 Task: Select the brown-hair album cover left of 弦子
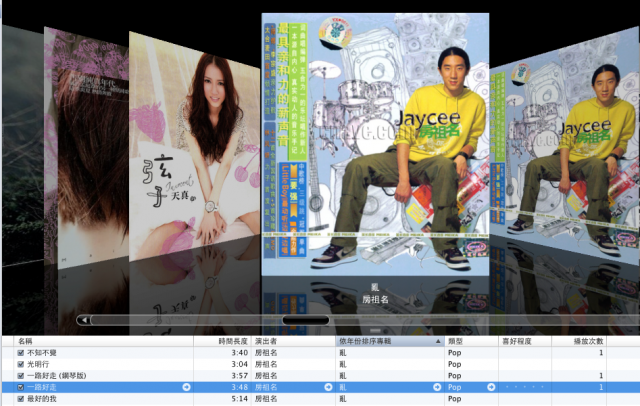pyautogui.click(x=87, y=147)
